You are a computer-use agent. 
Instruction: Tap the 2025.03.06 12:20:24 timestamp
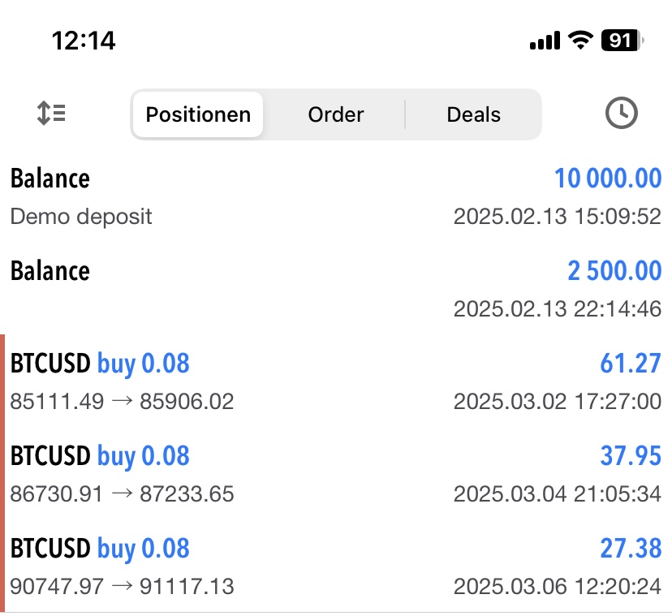click(x=557, y=586)
